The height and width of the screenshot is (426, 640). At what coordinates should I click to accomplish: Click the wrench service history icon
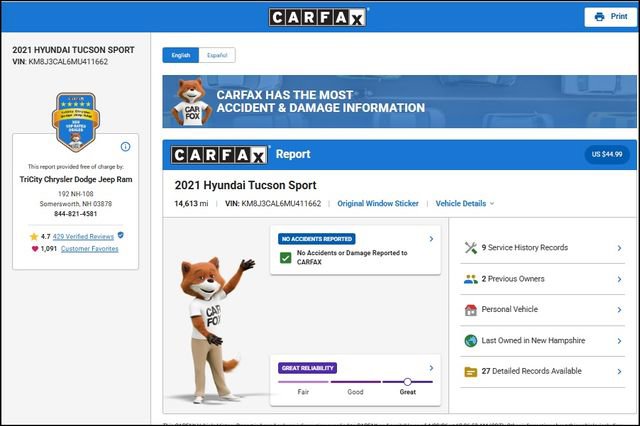point(471,248)
